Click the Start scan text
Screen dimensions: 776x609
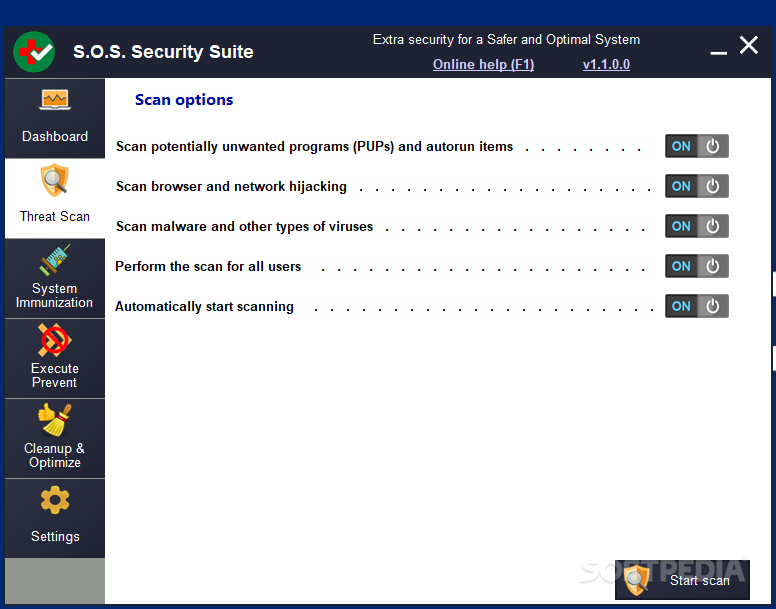coord(700,580)
